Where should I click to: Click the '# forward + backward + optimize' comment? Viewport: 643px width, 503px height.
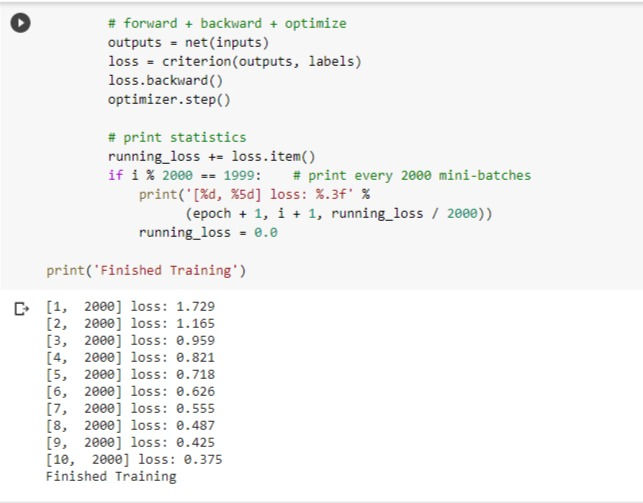click(x=227, y=23)
